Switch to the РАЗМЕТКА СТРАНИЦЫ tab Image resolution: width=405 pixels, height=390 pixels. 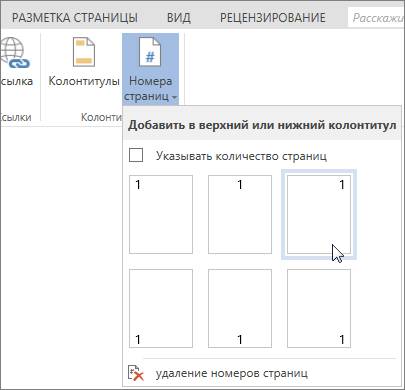[75, 18]
